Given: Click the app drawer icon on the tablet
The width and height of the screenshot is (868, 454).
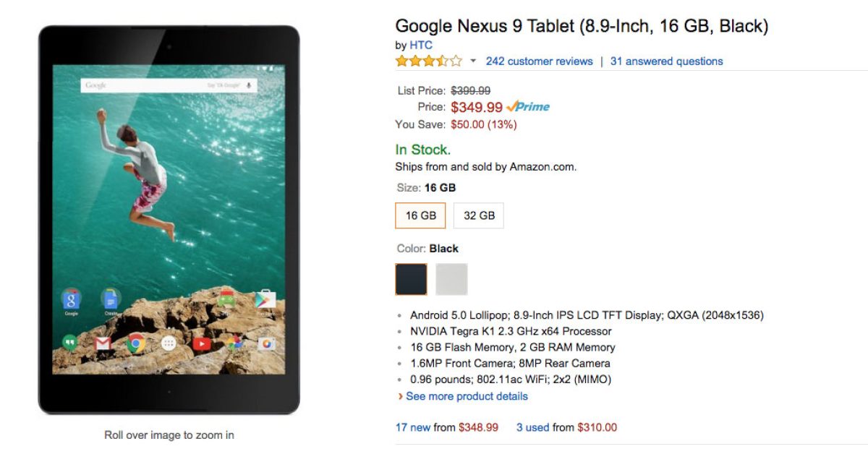Looking at the screenshot, I should pos(169,344).
